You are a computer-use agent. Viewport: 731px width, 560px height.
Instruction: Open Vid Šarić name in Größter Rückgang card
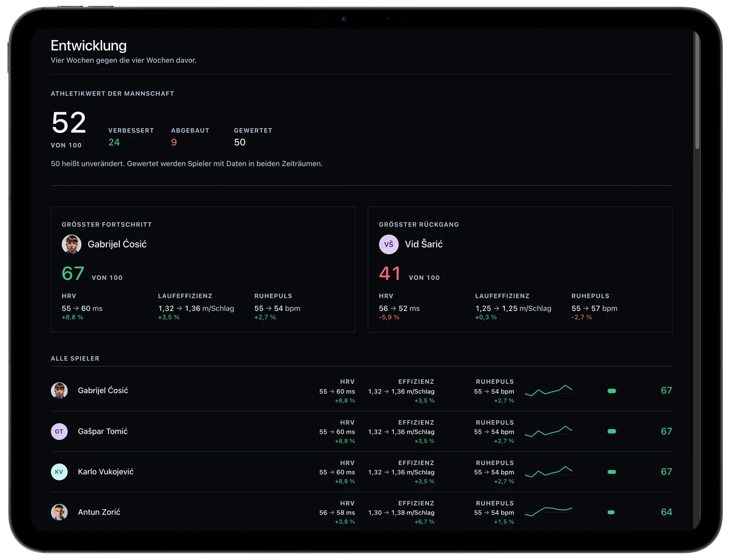[423, 244]
